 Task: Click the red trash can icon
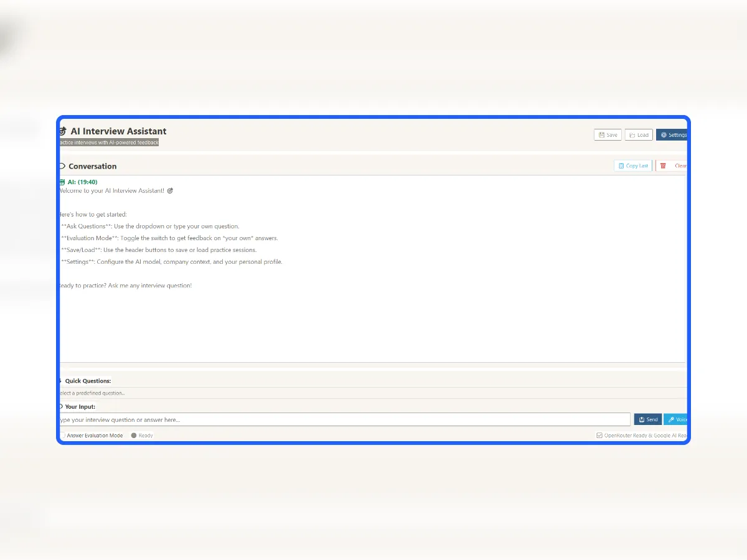pyautogui.click(x=663, y=166)
